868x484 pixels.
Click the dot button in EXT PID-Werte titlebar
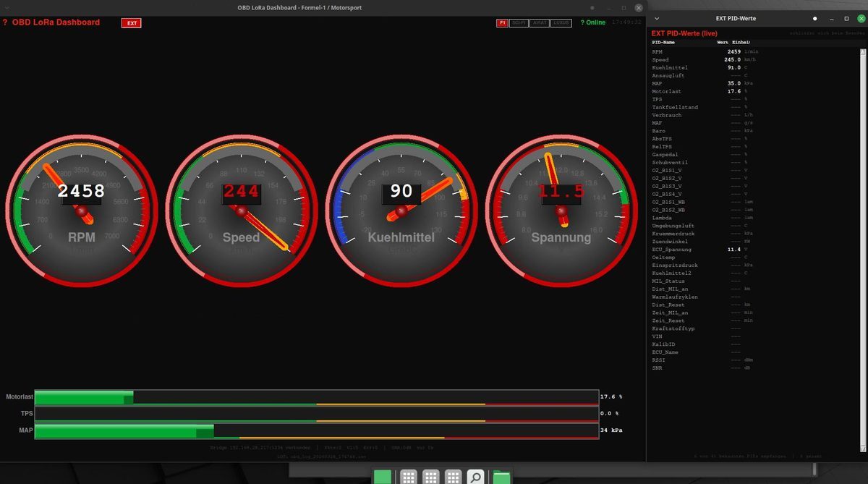tap(814, 18)
